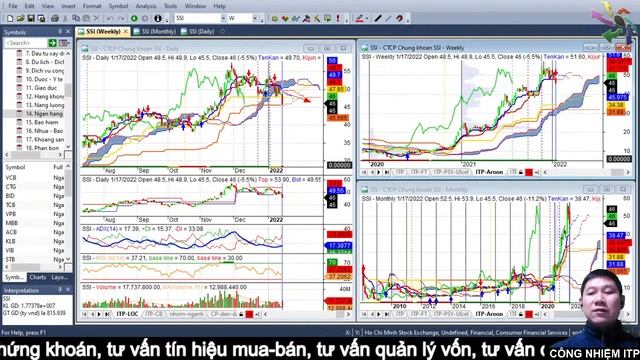Open the Analysis menu
Screen dimensions: 640x360
(146, 6)
